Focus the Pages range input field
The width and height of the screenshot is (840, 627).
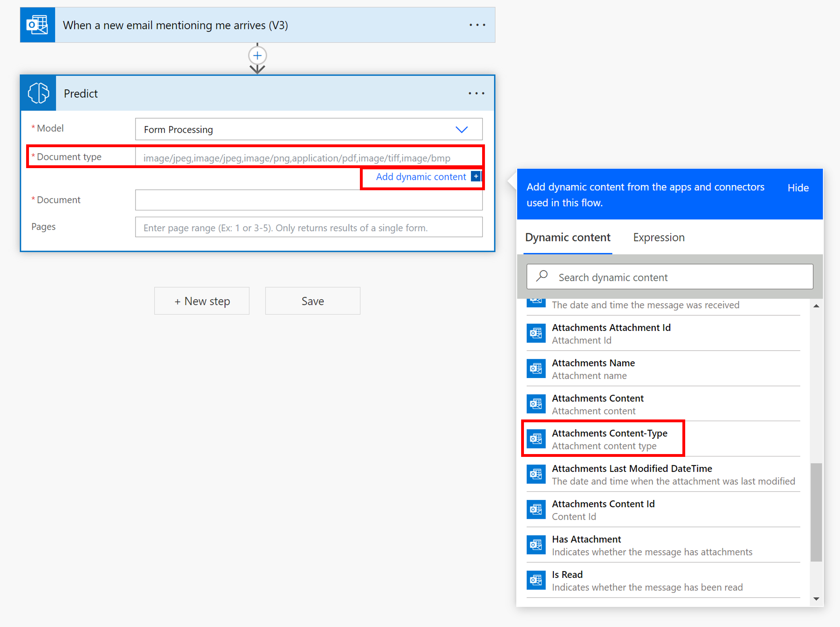click(x=309, y=227)
